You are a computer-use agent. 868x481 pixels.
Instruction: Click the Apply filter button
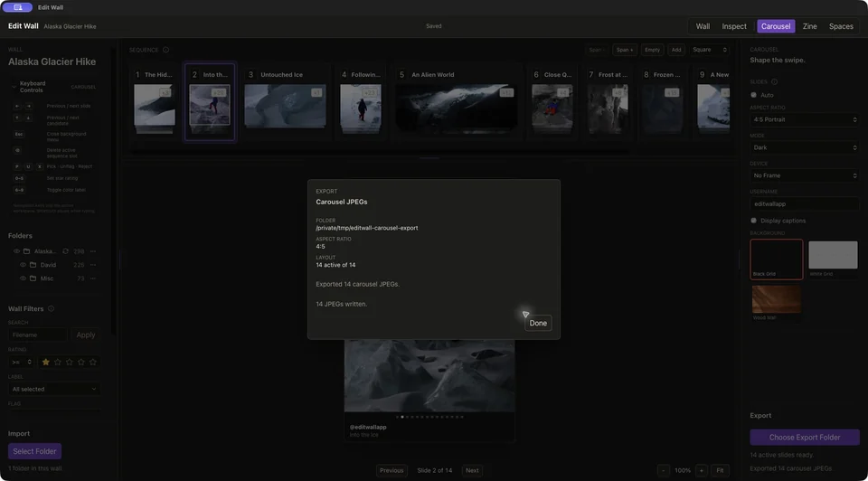pyautogui.click(x=85, y=335)
